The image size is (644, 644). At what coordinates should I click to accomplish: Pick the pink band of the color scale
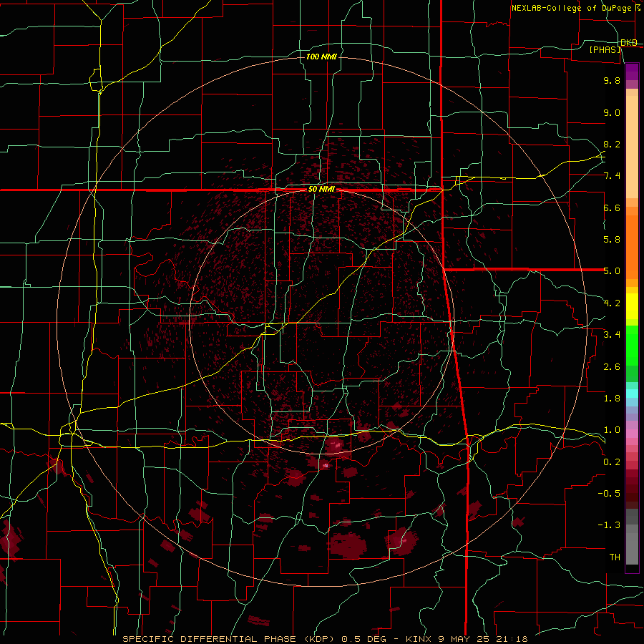pyautogui.click(x=632, y=433)
